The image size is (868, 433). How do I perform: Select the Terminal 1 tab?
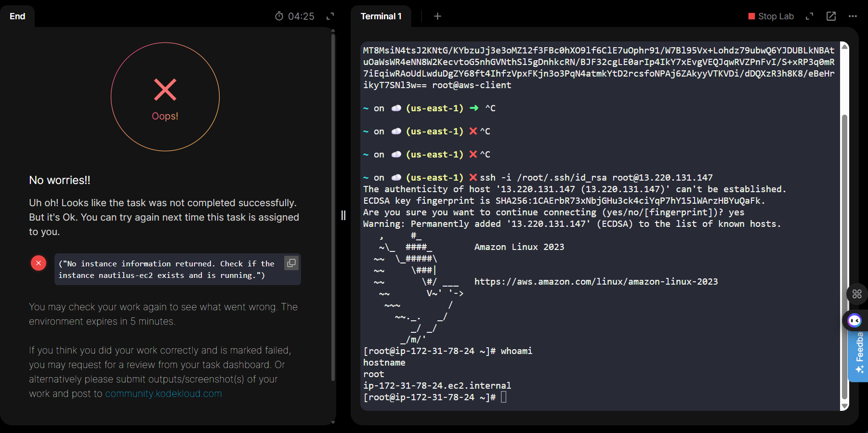coord(381,16)
